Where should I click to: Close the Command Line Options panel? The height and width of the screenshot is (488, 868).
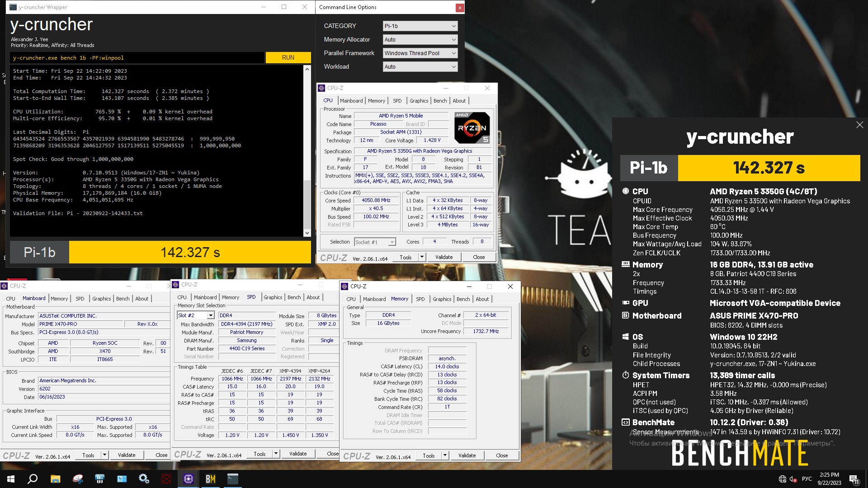tap(459, 8)
